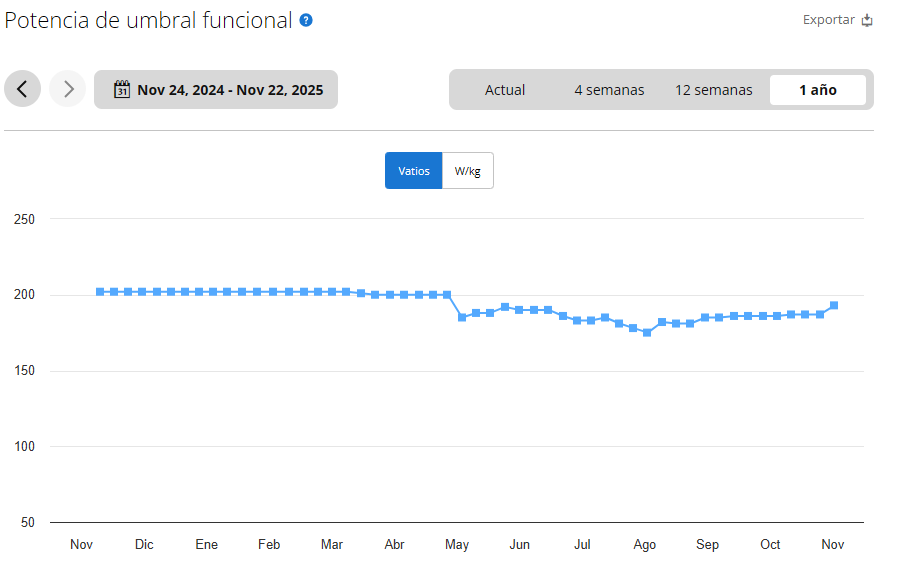The height and width of the screenshot is (570, 904).
Task: Switch chart units to W/kg
Action: (x=468, y=171)
